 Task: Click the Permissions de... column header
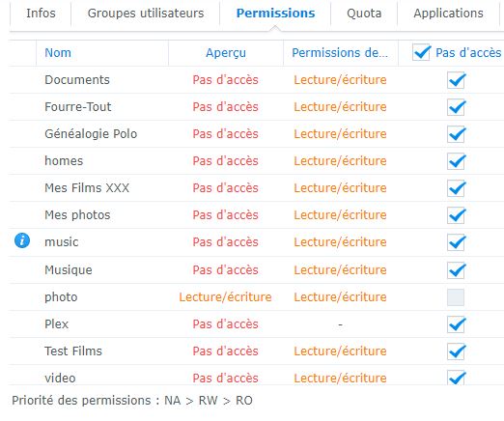point(341,53)
